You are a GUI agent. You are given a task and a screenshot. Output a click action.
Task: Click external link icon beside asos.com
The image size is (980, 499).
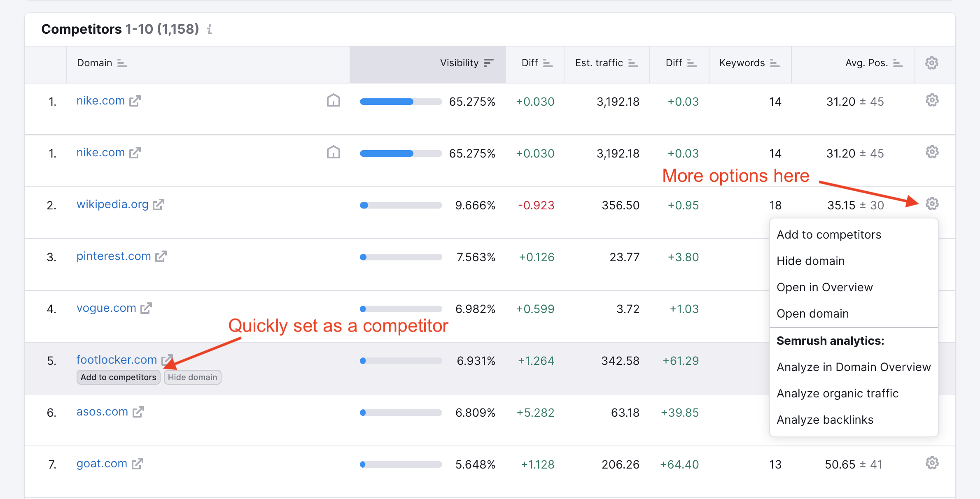coord(138,412)
